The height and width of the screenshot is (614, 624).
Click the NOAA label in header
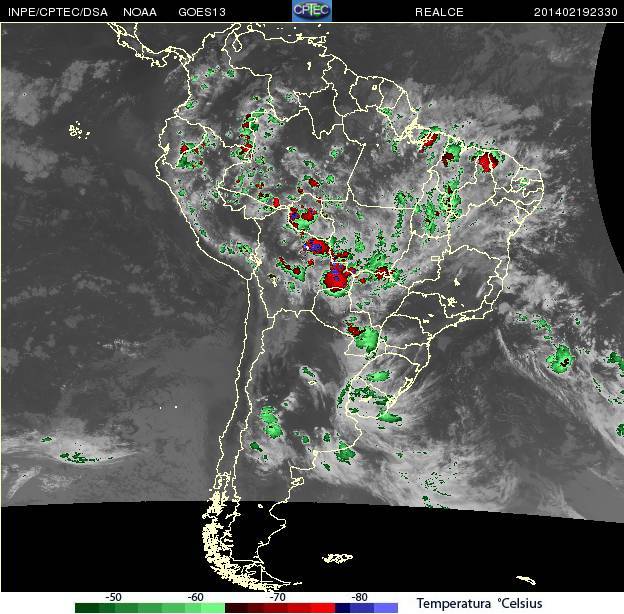click(x=140, y=12)
